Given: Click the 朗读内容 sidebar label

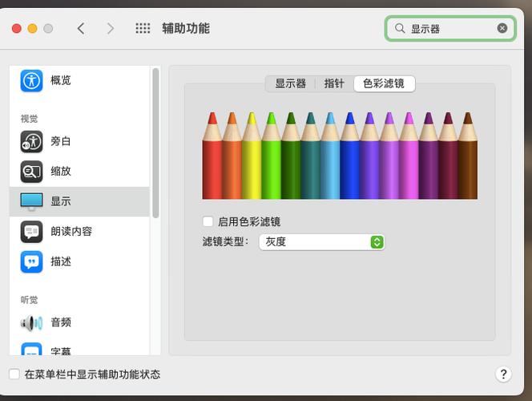Looking at the screenshot, I should coord(71,232).
